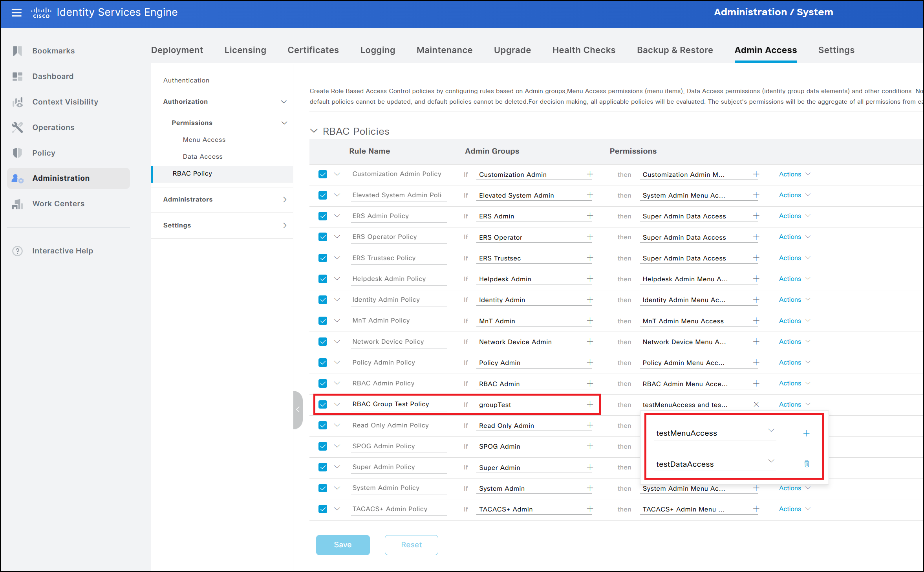
Task: Click the Context Visibility sidebar icon
Action: (17, 102)
